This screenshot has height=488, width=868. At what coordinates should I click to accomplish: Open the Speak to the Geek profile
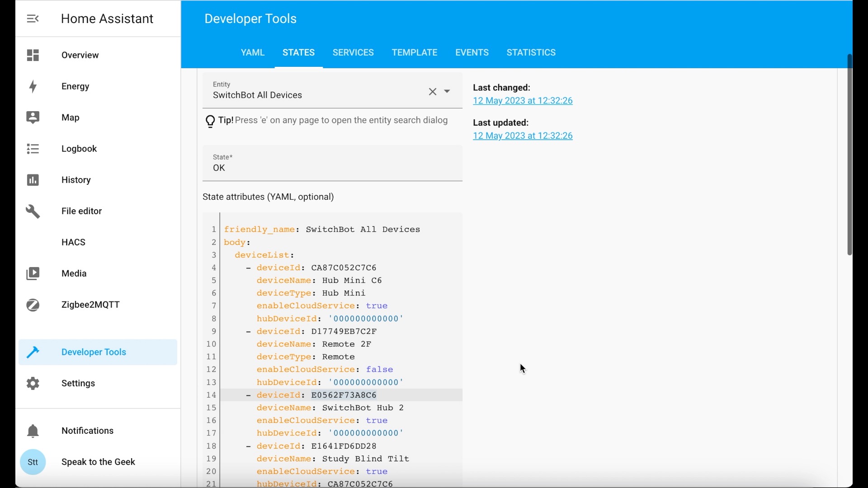tap(98, 462)
